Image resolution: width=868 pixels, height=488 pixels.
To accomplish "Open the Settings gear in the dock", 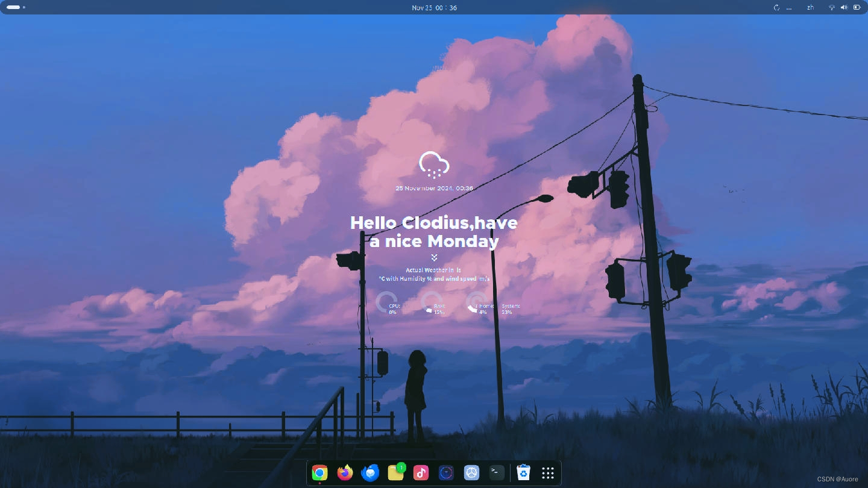I will 471,473.
